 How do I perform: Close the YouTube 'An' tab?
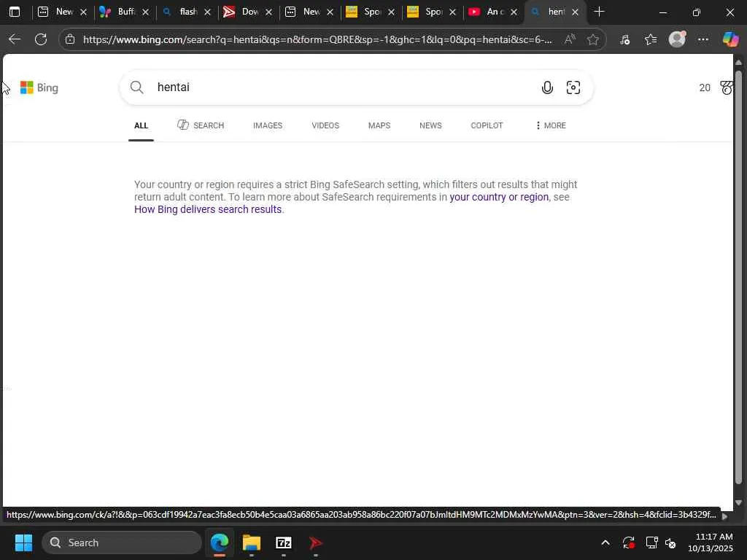tap(514, 12)
